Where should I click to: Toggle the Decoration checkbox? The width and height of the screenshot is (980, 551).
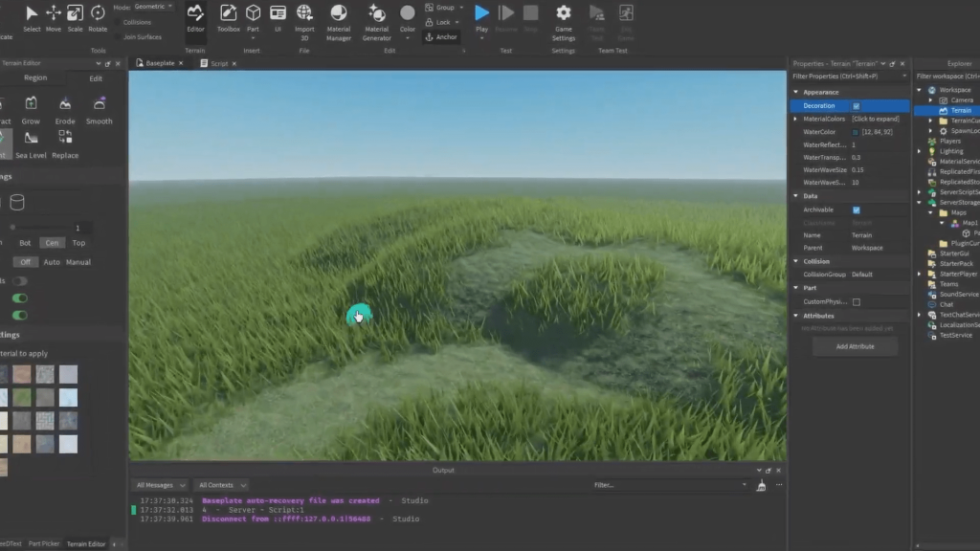[857, 106]
